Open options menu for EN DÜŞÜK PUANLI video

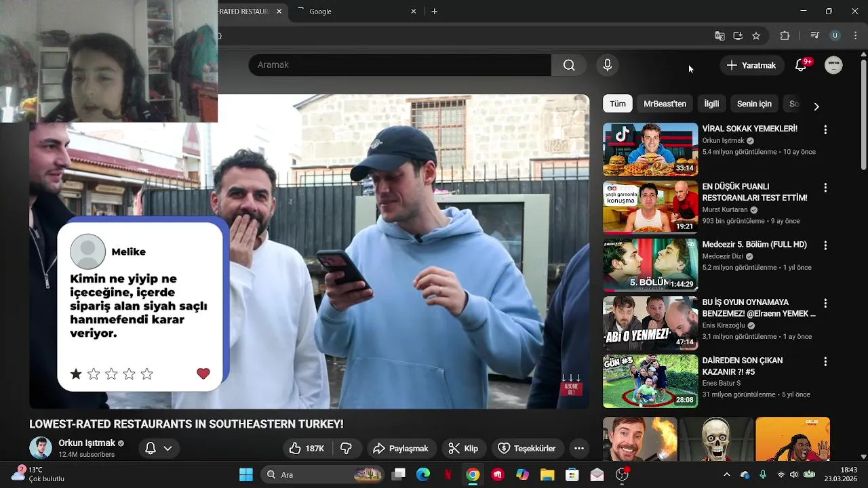825,188
